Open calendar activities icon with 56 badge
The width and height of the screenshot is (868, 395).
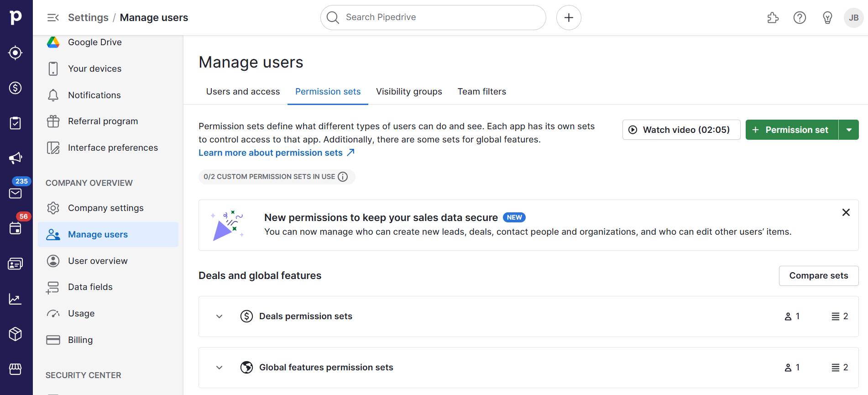pyautogui.click(x=16, y=228)
